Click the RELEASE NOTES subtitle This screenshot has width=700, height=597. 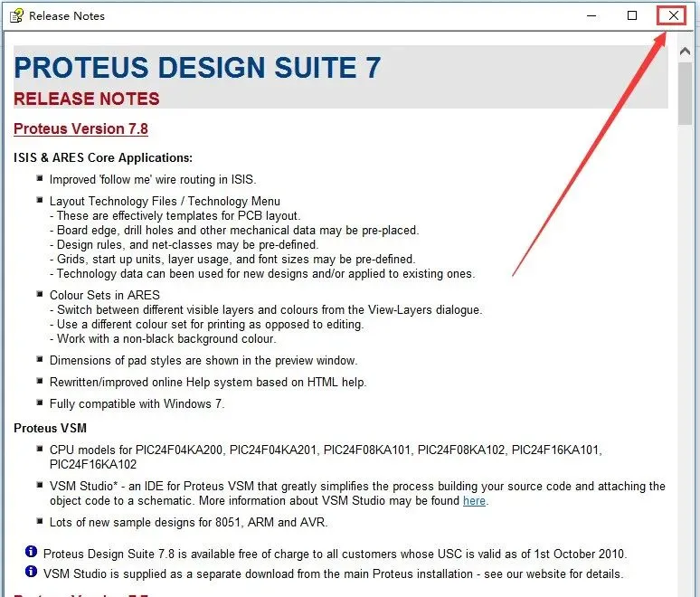pos(87,99)
